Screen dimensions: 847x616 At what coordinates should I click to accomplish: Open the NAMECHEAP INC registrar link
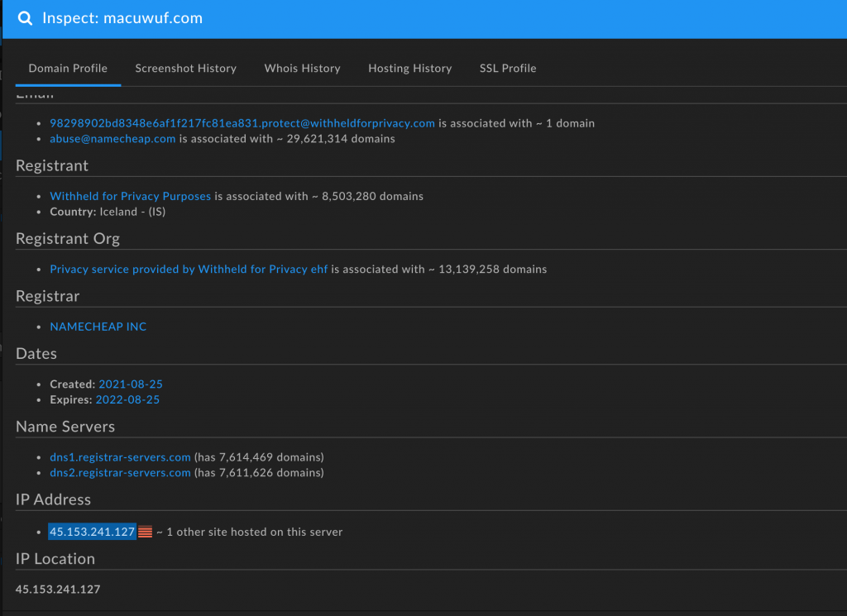click(98, 327)
